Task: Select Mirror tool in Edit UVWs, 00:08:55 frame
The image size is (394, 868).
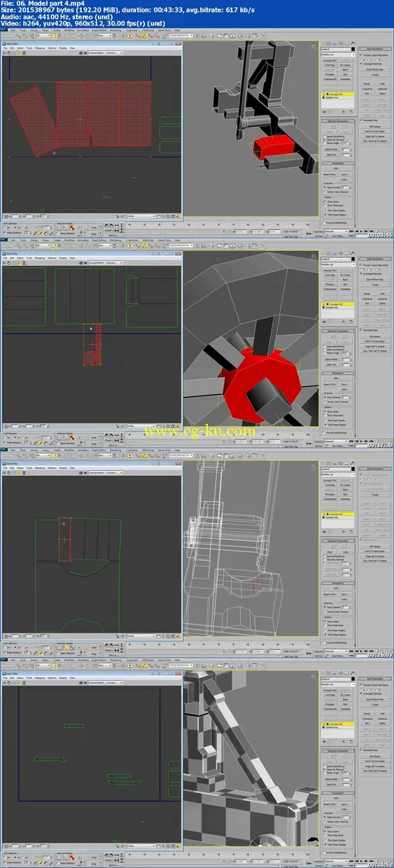Action: click(x=24, y=52)
